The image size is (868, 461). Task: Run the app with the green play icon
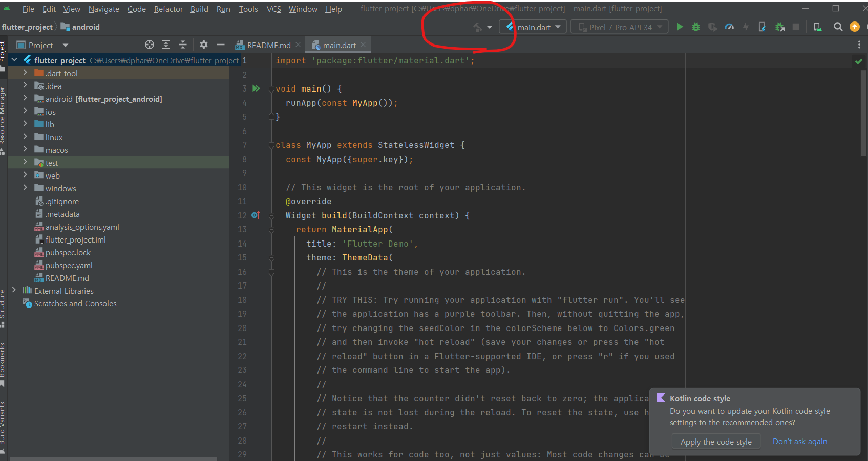(x=680, y=27)
